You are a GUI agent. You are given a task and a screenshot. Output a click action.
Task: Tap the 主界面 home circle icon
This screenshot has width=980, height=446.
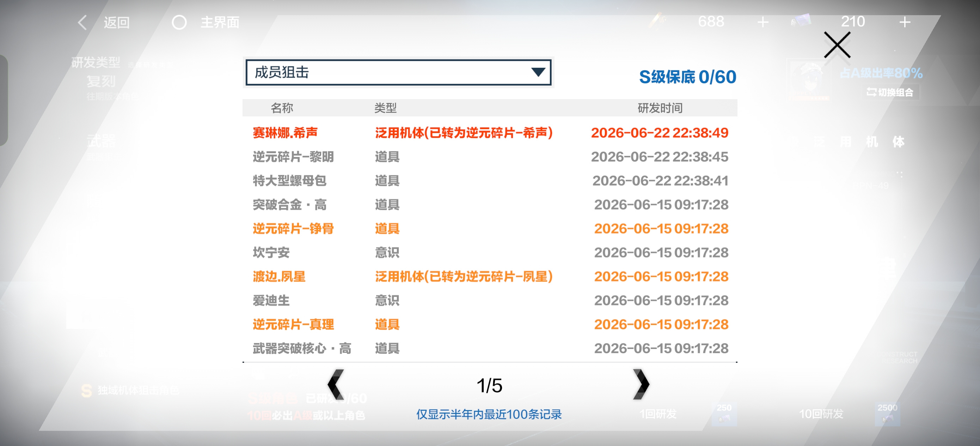179,23
